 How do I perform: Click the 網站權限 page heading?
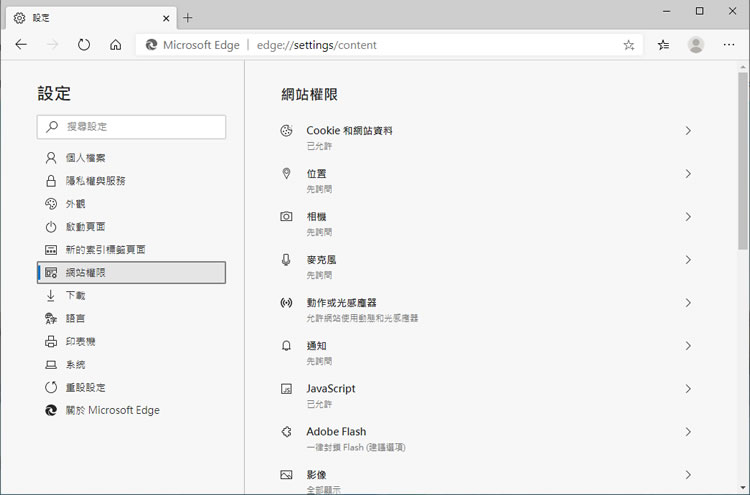pyautogui.click(x=309, y=94)
